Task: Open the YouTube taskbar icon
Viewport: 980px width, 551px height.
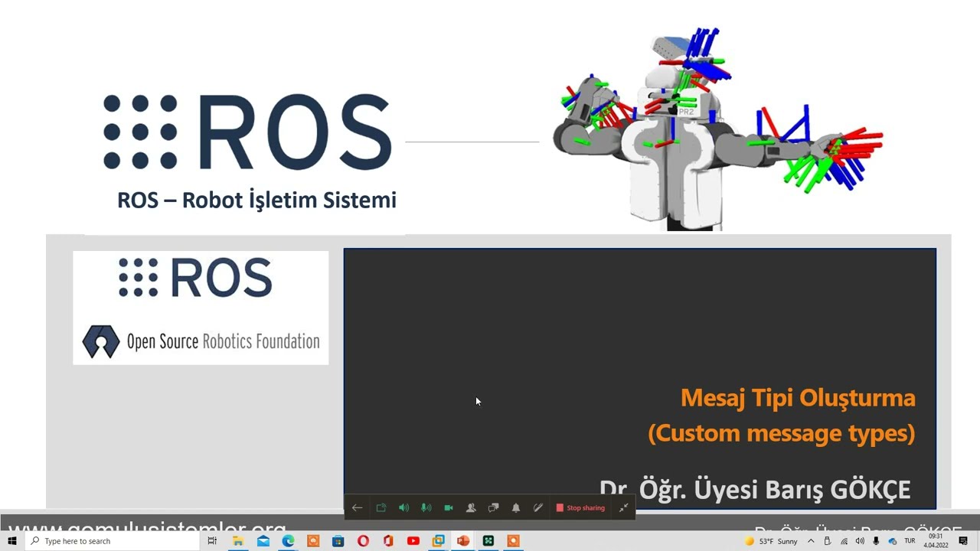Action: [x=413, y=541]
